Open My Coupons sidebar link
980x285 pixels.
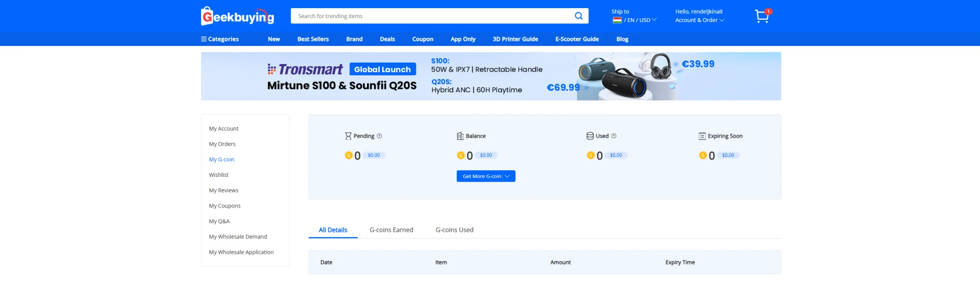pos(224,206)
